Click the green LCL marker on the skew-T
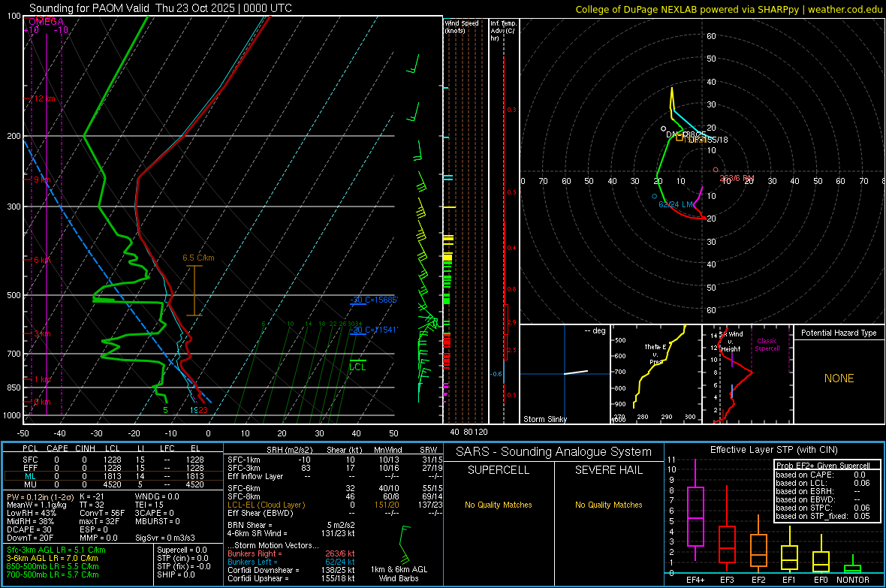886x588 pixels. (x=357, y=367)
